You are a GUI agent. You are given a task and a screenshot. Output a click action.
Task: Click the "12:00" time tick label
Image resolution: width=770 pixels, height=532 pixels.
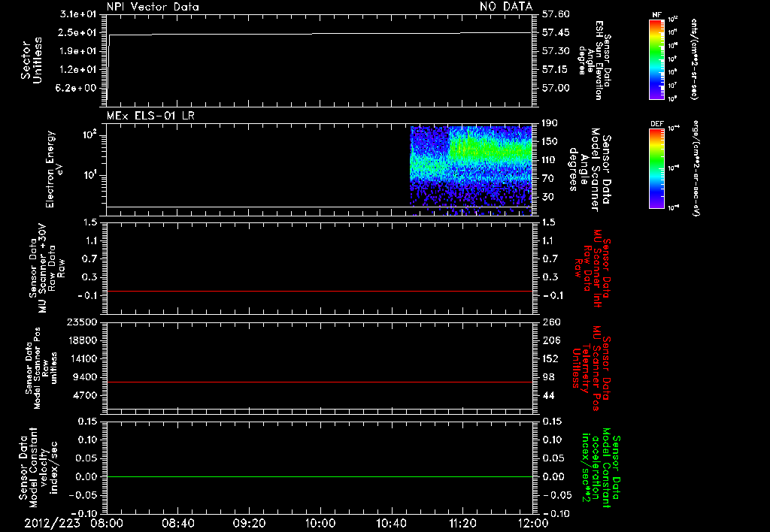[x=533, y=523]
